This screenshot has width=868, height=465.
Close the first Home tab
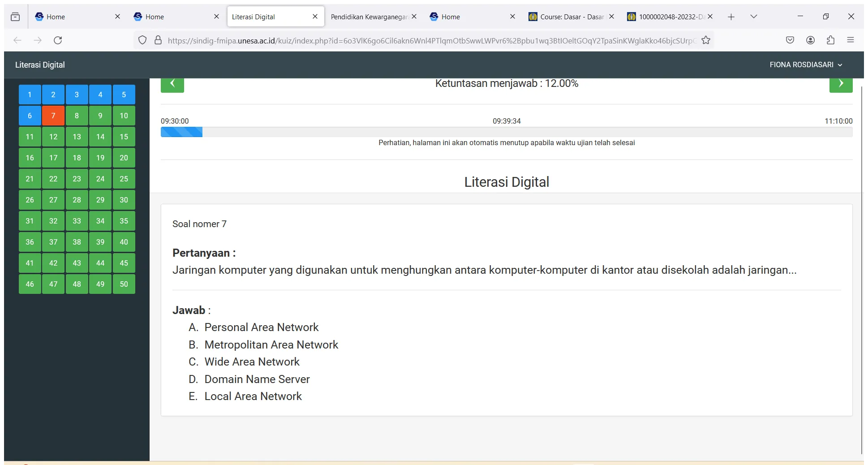point(117,17)
